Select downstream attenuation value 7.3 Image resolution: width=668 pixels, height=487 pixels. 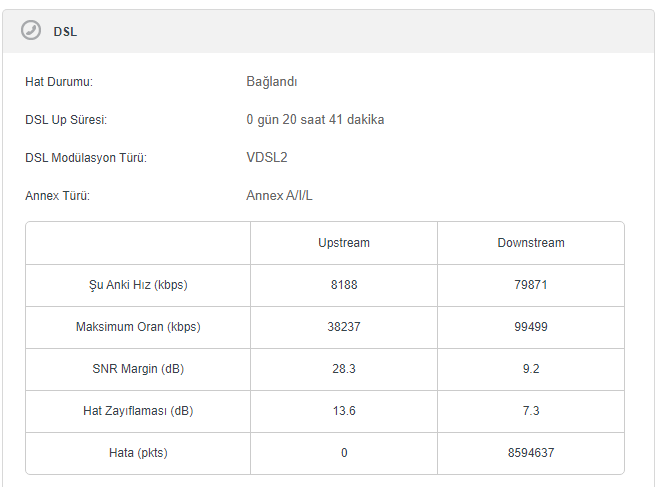coord(531,411)
